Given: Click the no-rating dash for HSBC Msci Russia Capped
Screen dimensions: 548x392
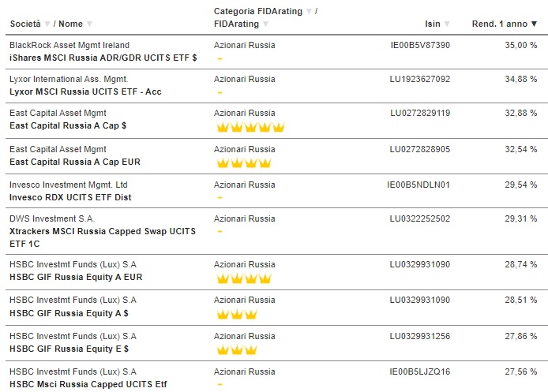Looking at the screenshot, I should 220,385.
